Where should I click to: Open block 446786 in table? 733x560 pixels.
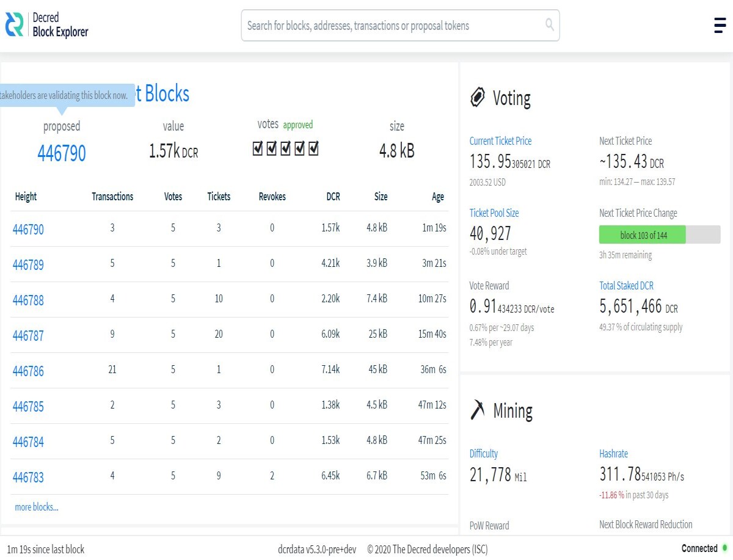pyautogui.click(x=28, y=371)
